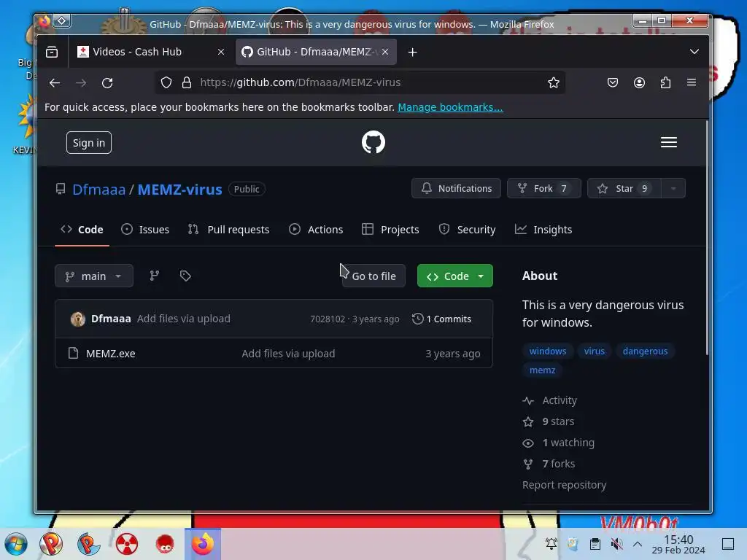The width and height of the screenshot is (747, 560).
Task: Focus the URL address bar
Action: click(360, 82)
